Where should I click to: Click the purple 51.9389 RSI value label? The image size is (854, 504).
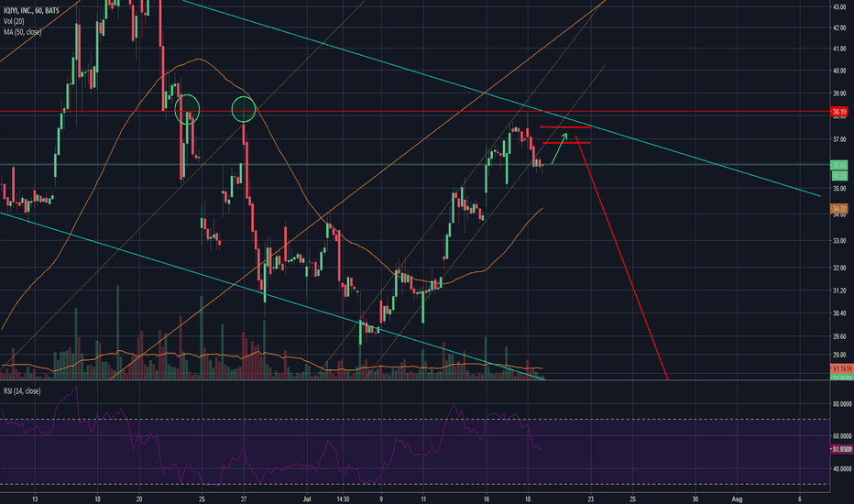[x=841, y=450]
